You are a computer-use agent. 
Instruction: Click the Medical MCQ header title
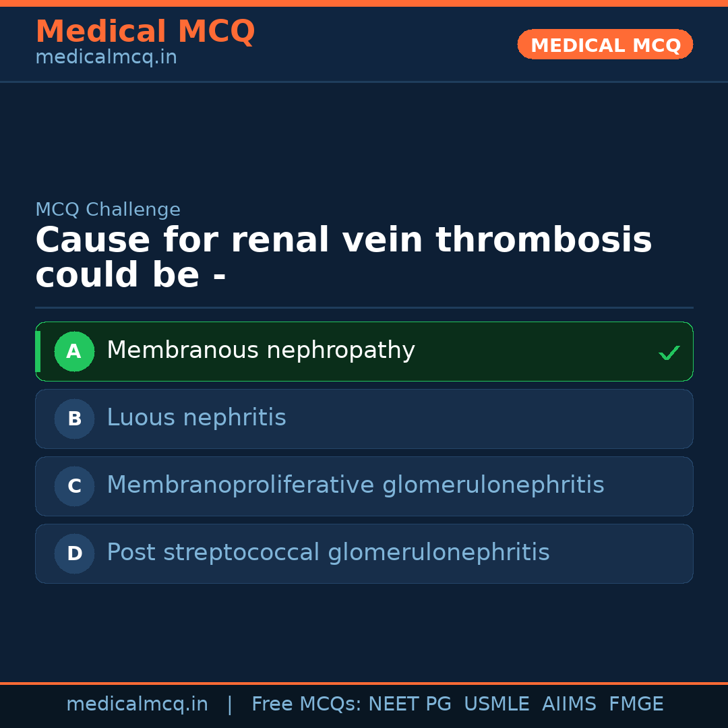point(145,32)
